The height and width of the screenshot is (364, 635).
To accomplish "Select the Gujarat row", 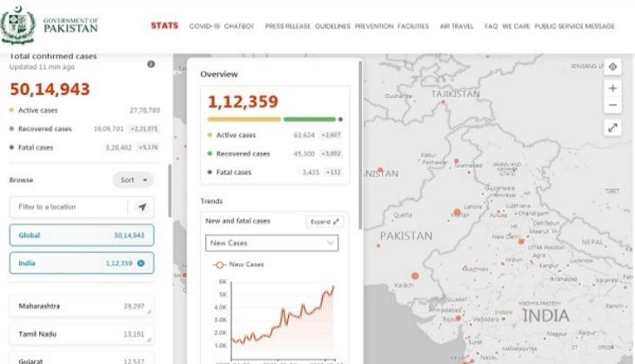I will coord(82,360).
